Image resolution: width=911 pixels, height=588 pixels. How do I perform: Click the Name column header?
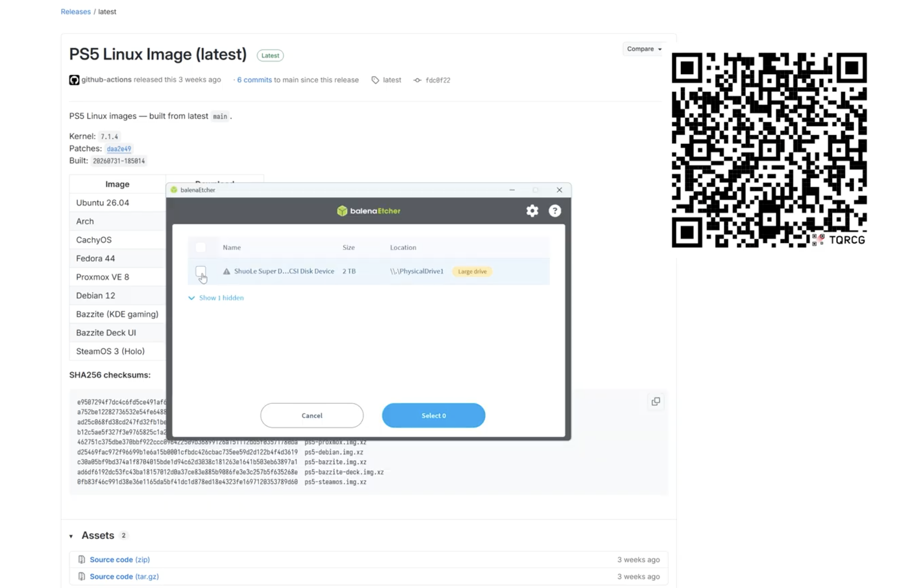(x=232, y=248)
